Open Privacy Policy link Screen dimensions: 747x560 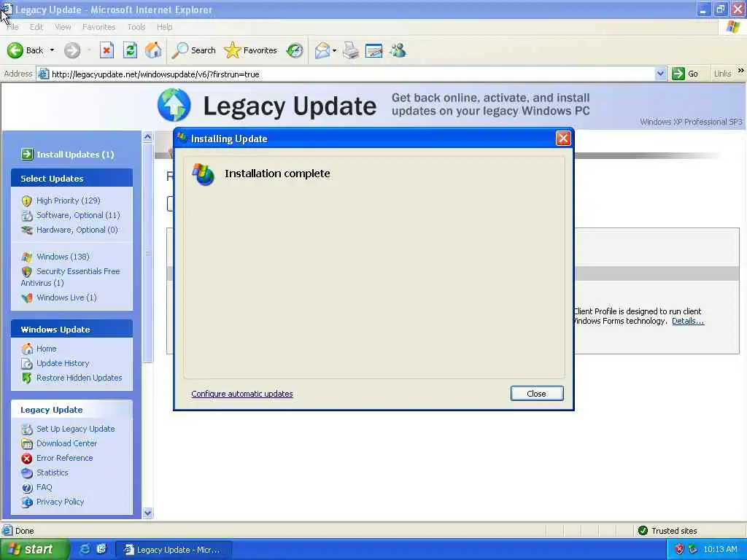(60, 502)
